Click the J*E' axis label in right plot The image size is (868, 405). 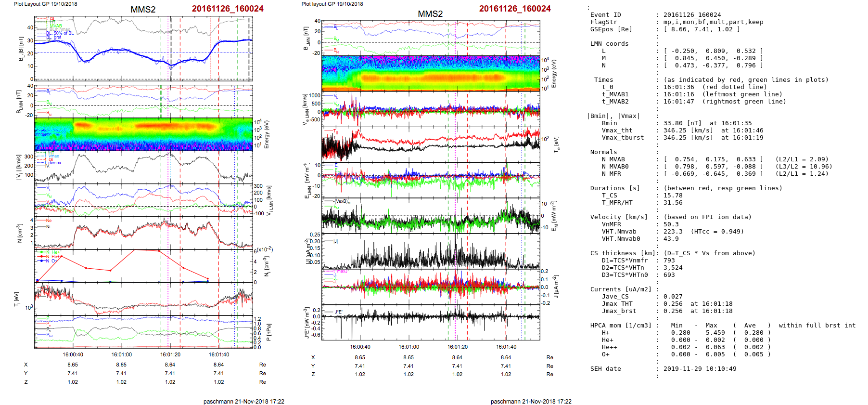click(306, 323)
